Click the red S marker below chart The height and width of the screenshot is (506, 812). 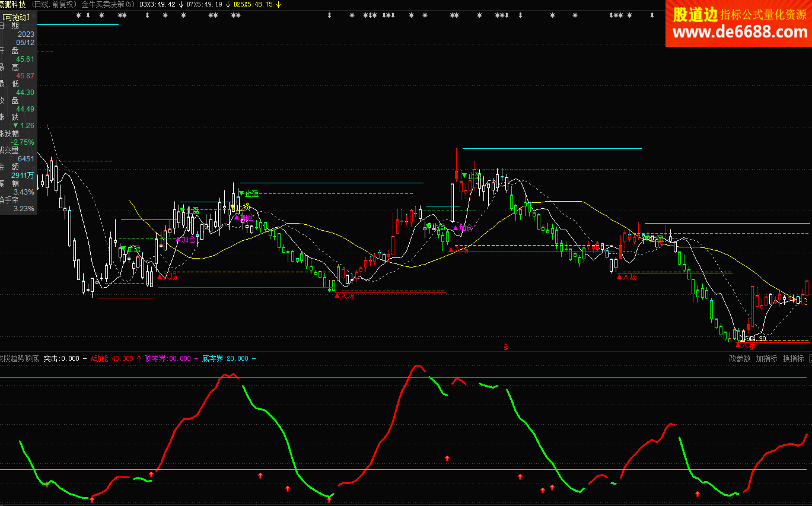(x=506, y=347)
